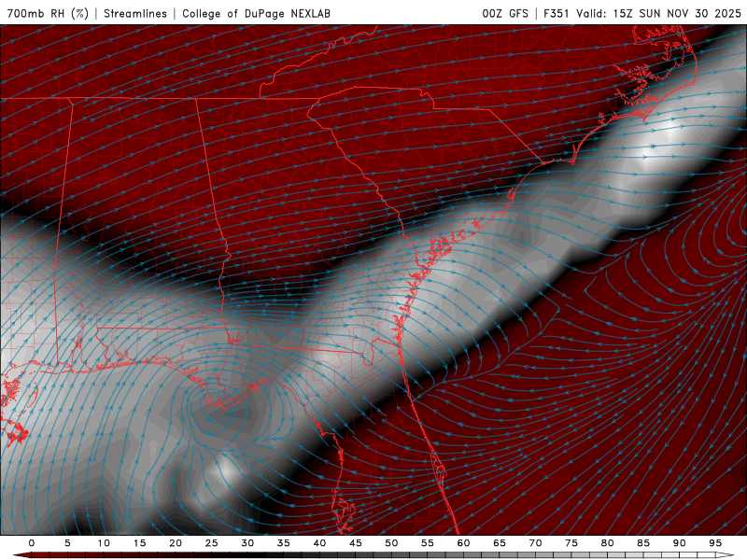Select the "10" label on color scale
Screen dimensions: 747x560
coord(104,543)
